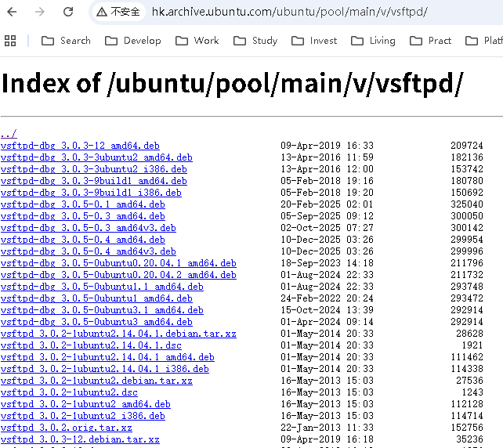The height and width of the screenshot is (448, 503).
Task: Download vsftpd-dbg_3.0.3-9build1_amd64.deb
Action: pyautogui.click(x=94, y=181)
